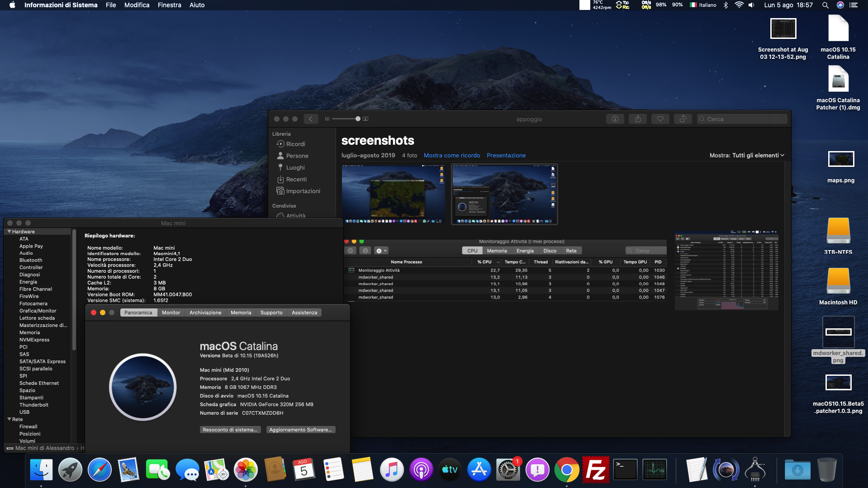Open Spotlight search in menu bar
The width and height of the screenshot is (868, 488).
tap(825, 5)
